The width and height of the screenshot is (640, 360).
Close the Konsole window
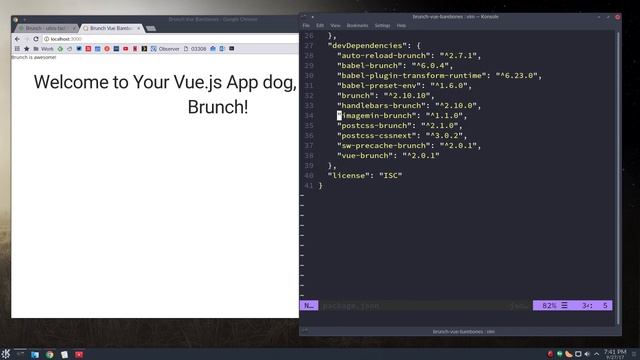617,17
